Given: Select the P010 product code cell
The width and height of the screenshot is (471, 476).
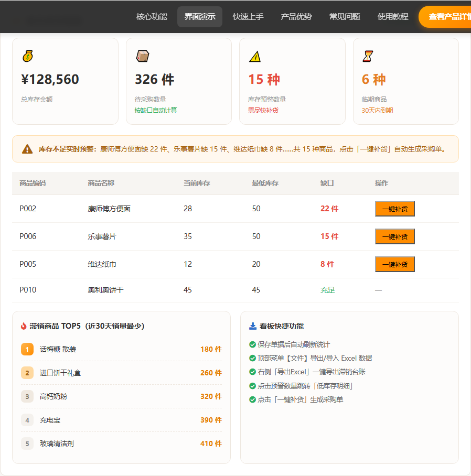Looking at the screenshot, I should click(28, 290).
